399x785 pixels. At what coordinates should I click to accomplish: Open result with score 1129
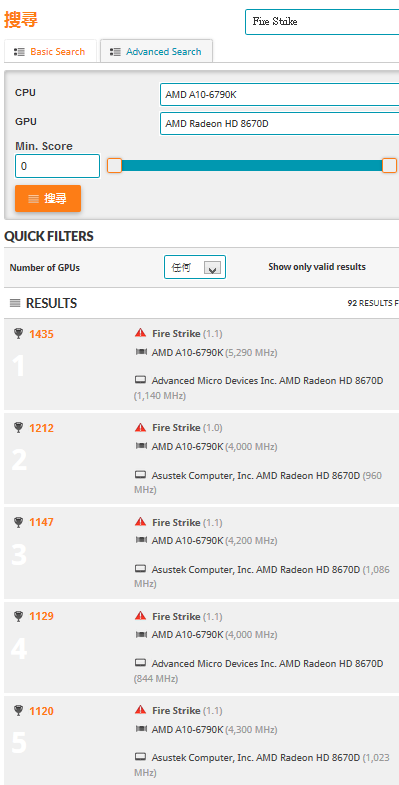(x=42, y=616)
